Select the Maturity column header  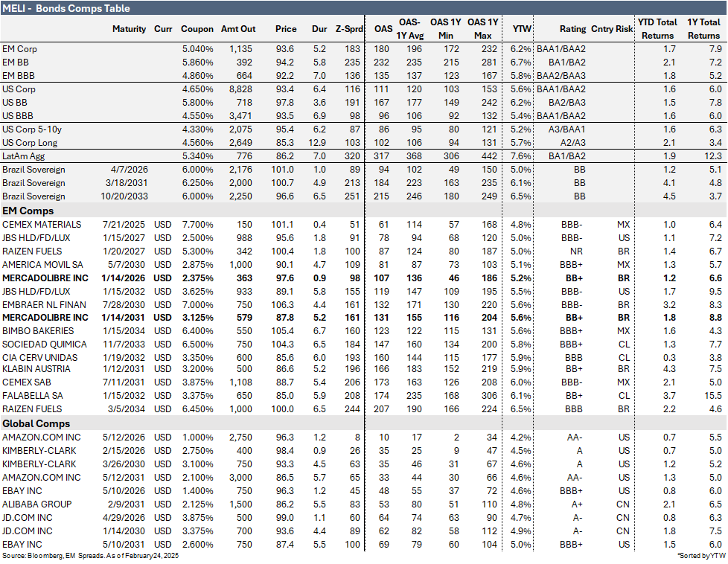click(129, 29)
